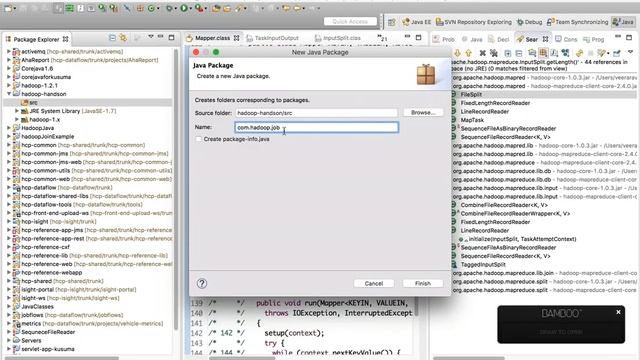Screen dimensions: 640x360
Task: Open the Run button dropdown arrow
Action: (190, 8)
